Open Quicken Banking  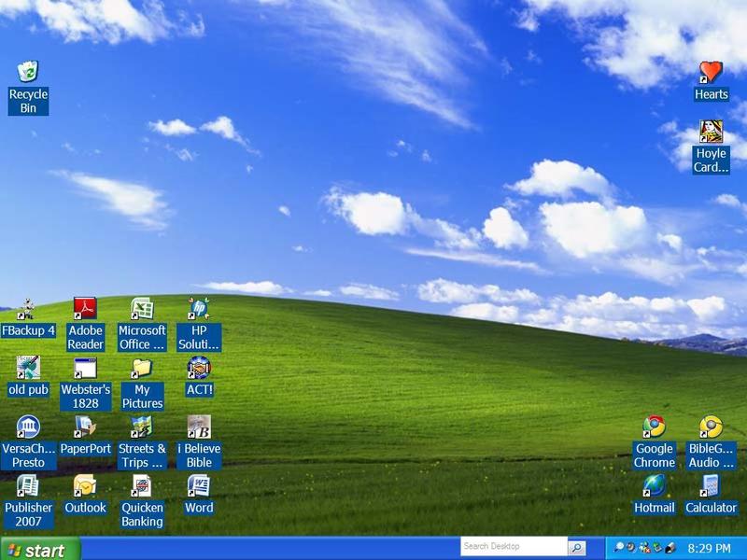[141, 487]
